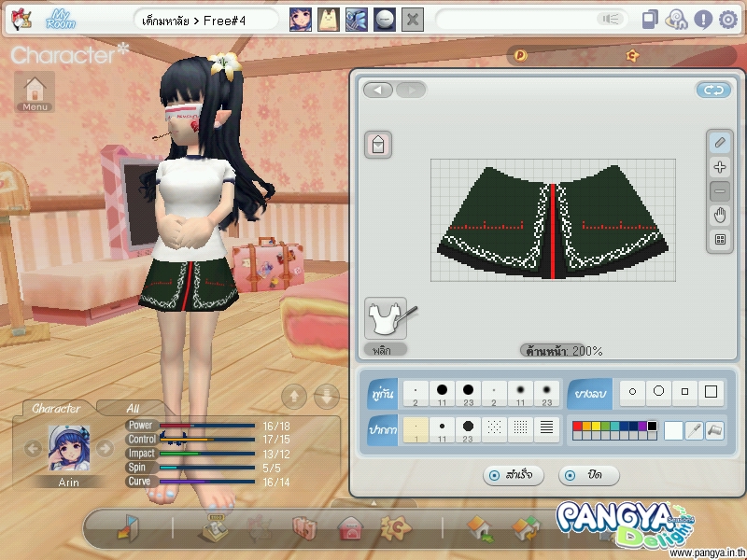Select pen size 11
The image size is (747, 560).
442,430
